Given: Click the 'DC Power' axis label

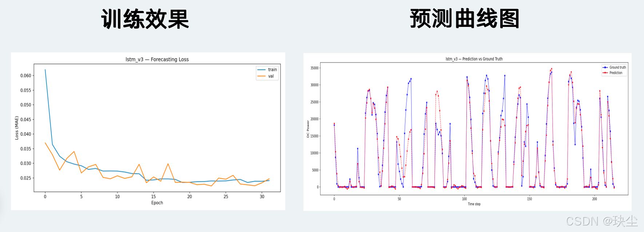Looking at the screenshot, I should pos(308,129).
